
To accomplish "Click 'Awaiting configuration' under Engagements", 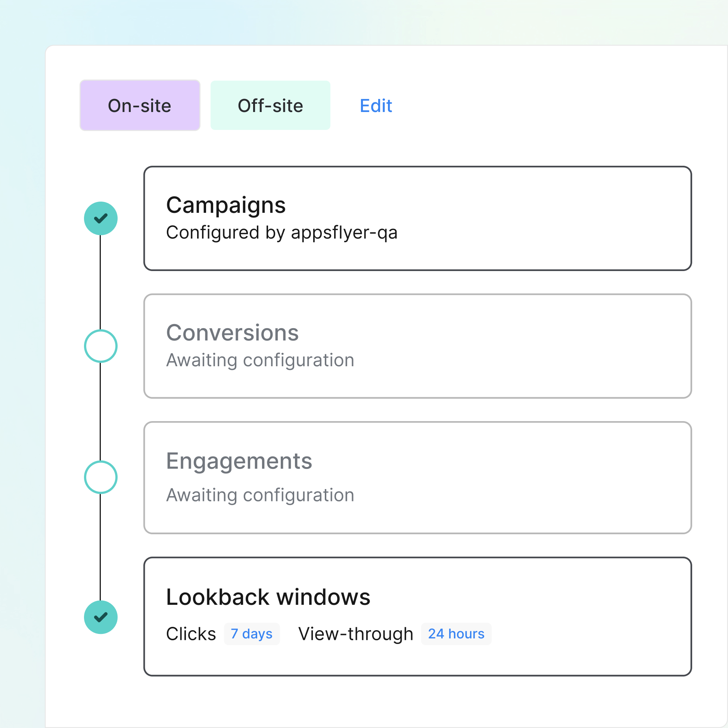I will click(x=260, y=495).
